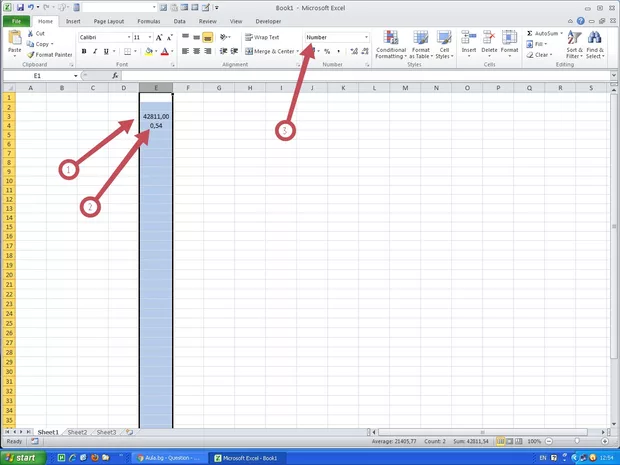
Task: Delete cells via Delete button
Action: (489, 43)
